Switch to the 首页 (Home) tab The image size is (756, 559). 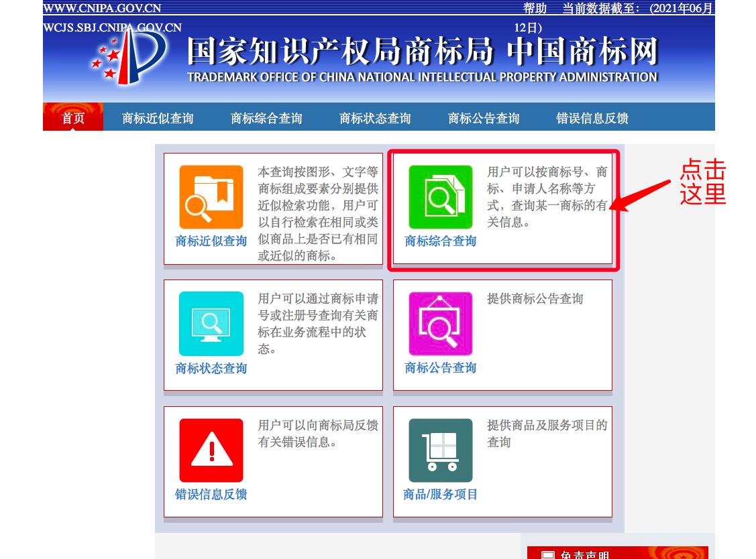pyautogui.click(x=72, y=117)
